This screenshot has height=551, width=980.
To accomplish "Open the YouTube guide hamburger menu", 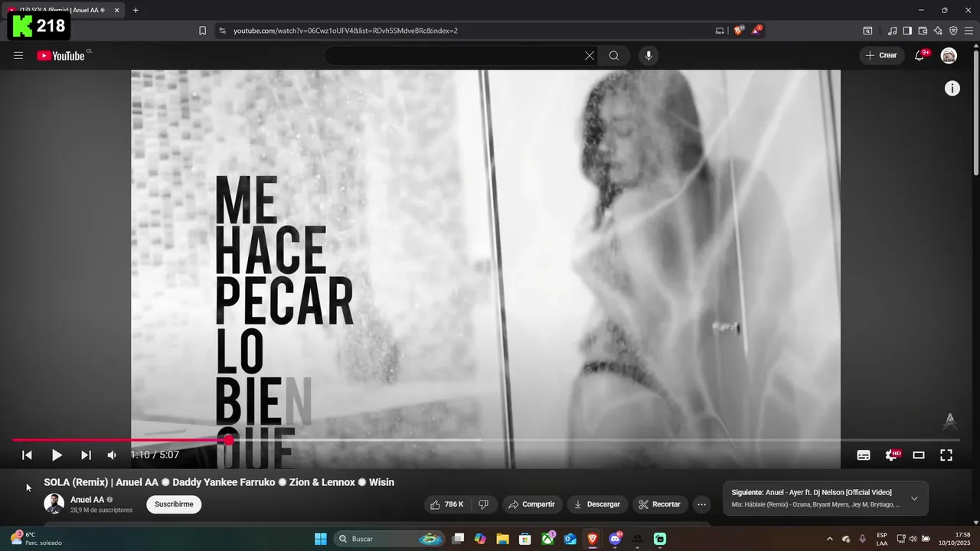I will tap(18, 56).
